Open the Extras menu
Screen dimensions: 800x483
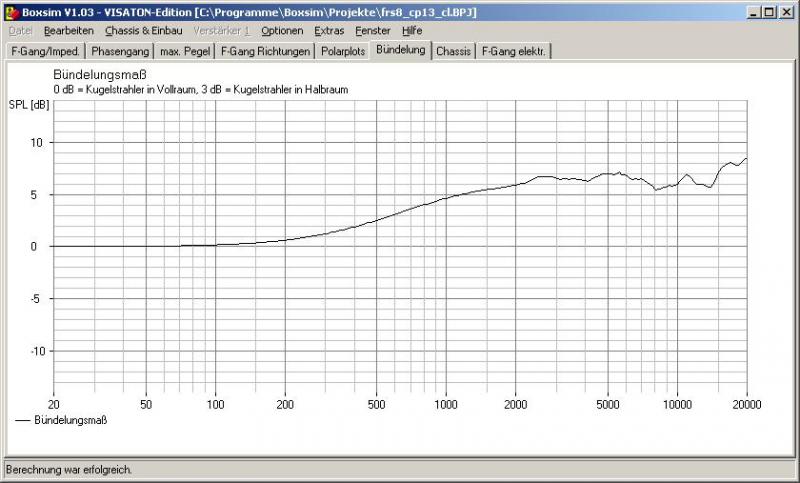click(x=329, y=31)
